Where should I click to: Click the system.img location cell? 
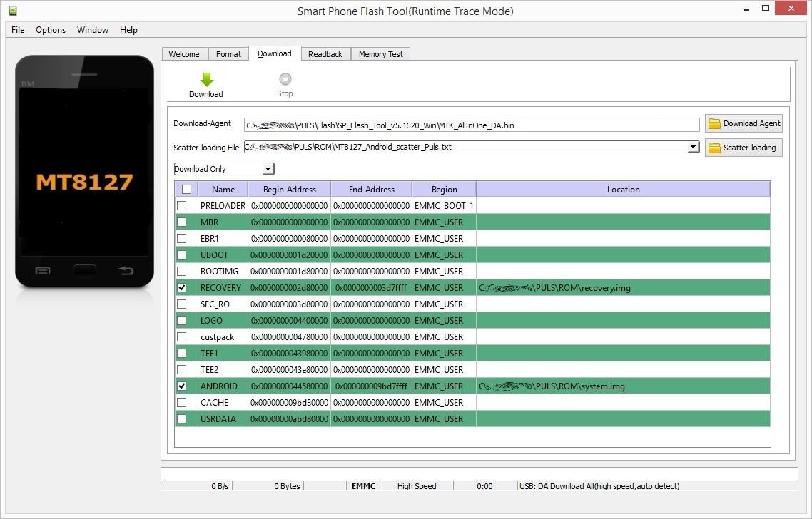(623, 386)
